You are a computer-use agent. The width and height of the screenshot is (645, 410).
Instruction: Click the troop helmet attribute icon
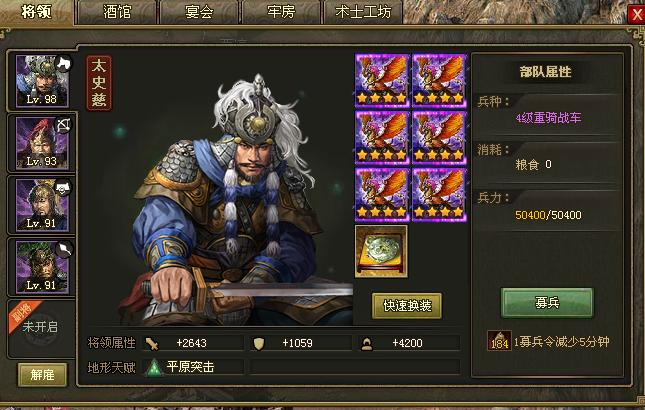coord(367,344)
